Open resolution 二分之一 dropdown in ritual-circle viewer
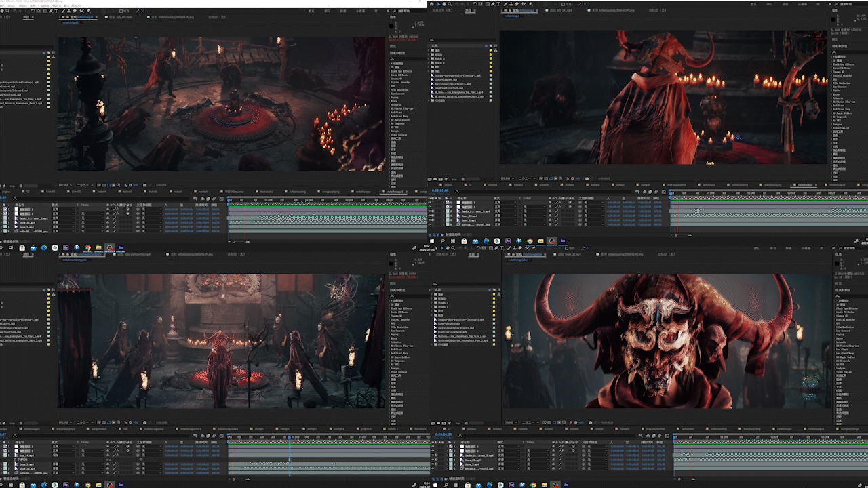 click(x=85, y=185)
